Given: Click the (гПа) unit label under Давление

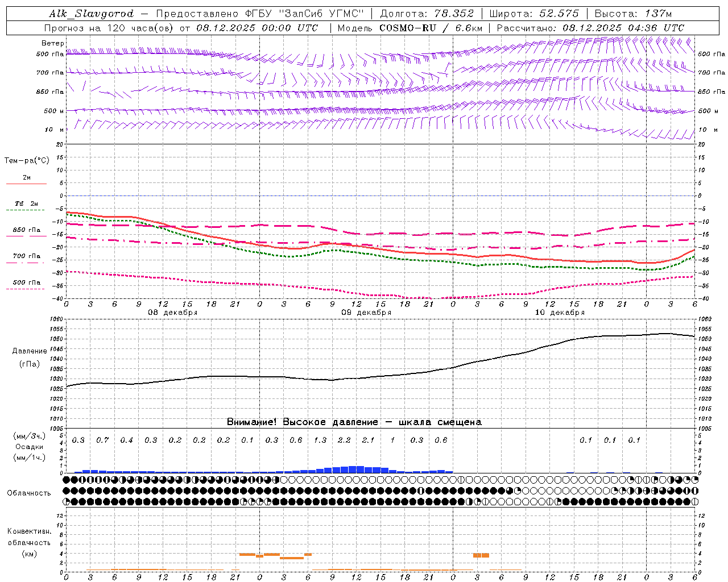Looking at the screenshot, I should tap(30, 364).
